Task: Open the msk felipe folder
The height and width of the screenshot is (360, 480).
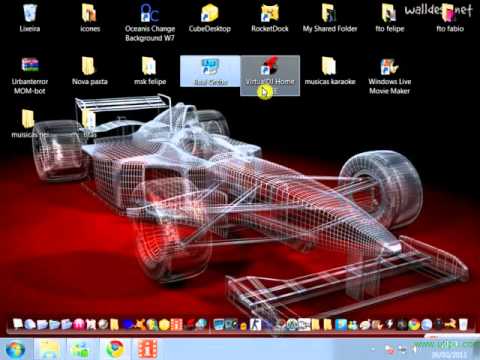Action: (x=150, y=71)
